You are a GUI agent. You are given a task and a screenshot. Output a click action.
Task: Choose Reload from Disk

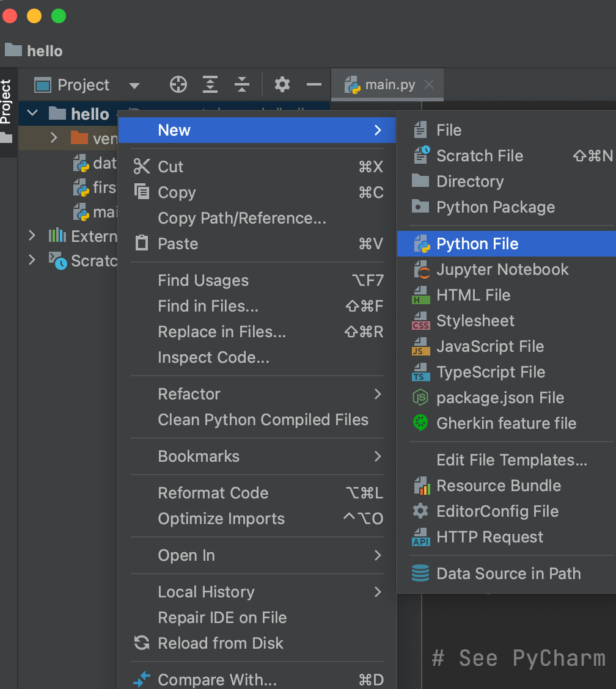click(257, 643)
